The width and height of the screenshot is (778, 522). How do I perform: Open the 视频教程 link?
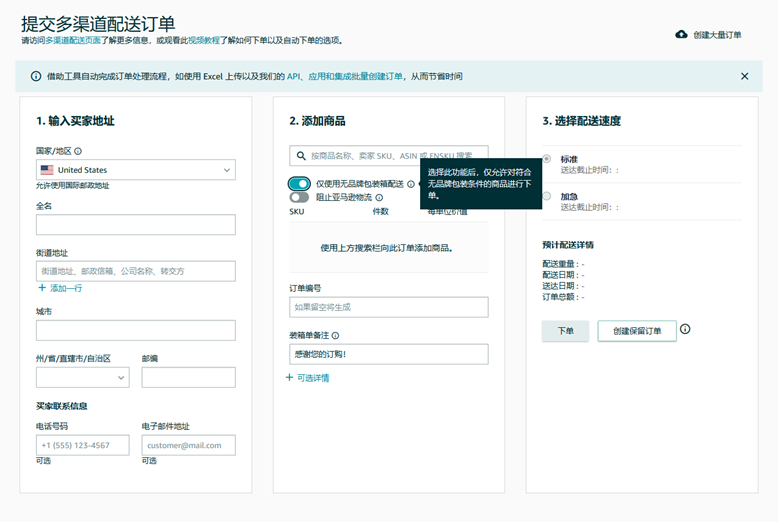pos(204,41)
